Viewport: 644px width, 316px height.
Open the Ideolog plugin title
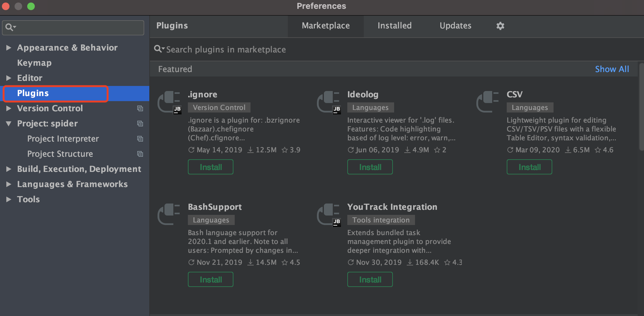click(x=363, y=94)
